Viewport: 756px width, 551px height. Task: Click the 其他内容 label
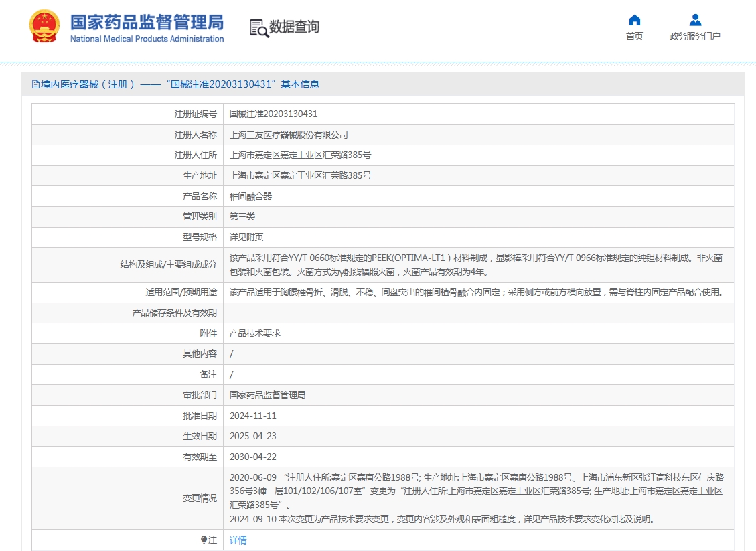coord(200,354)
